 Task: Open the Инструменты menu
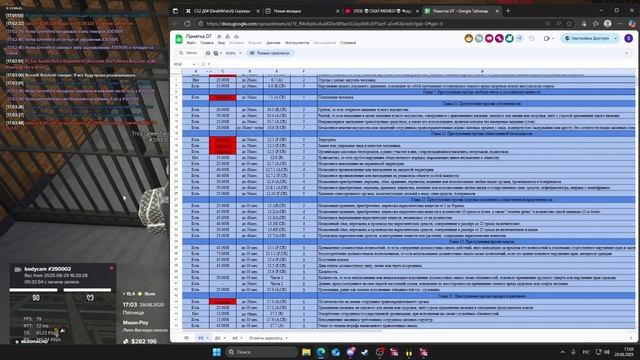tap(297, 42)
